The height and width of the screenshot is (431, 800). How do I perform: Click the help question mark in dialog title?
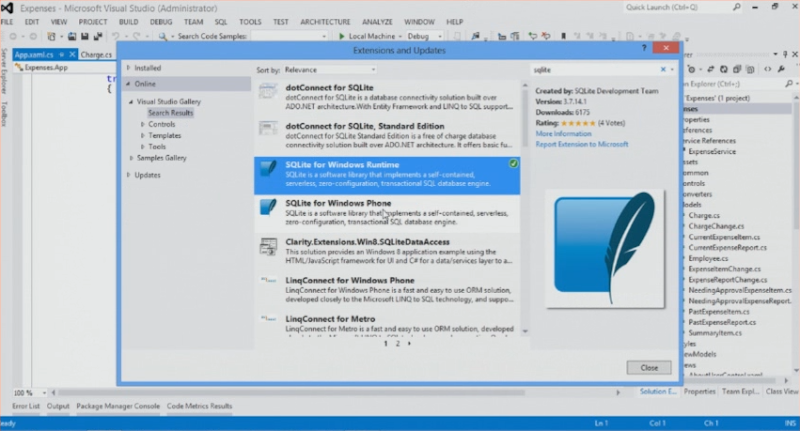pyautogui.click(x=644, y=48)
